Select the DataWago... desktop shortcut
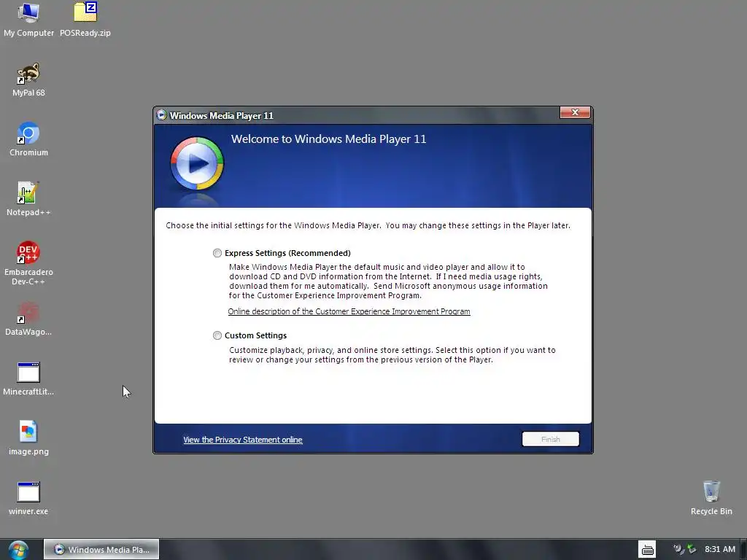Image resolution: width=747 pixels, height=560 pixels. point(28,319)
